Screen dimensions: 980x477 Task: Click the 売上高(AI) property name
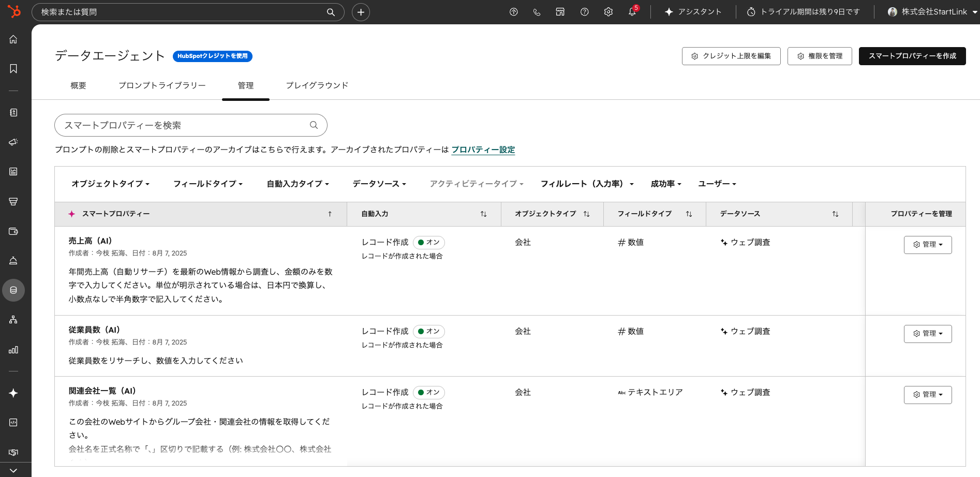[91, 241]
